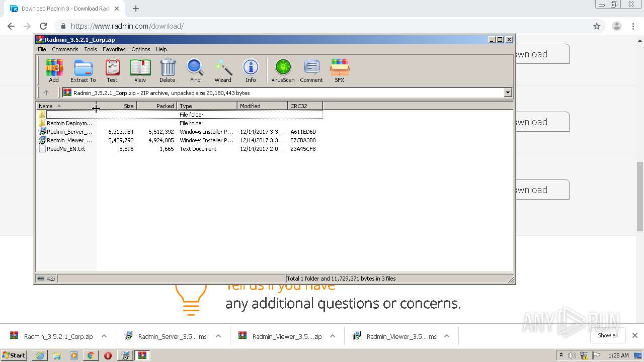Open the Find magnifier tool
644x362 pixels.
click(195, 70)
